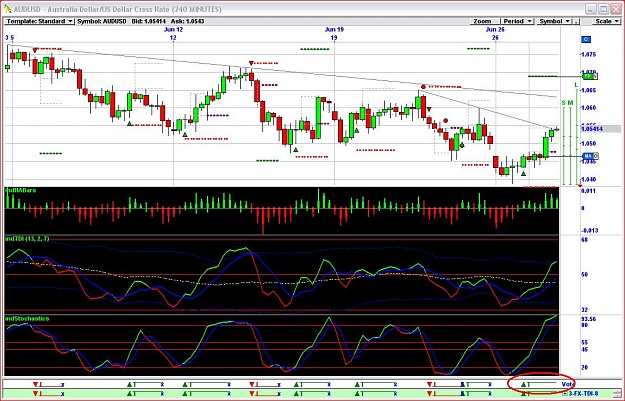Open the Period dropdown menu
625x401 pixels.
[x=517, y=21]
